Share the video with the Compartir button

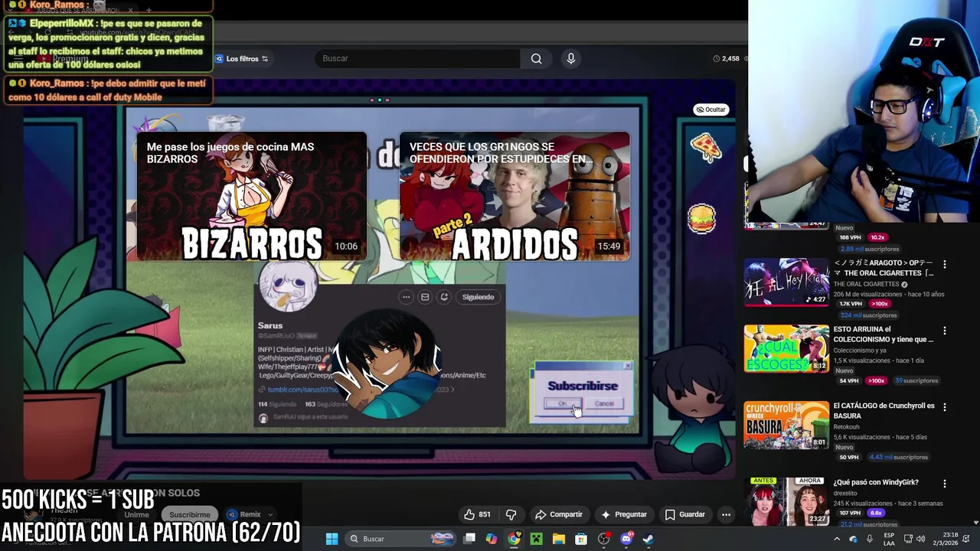click(559, 514)
